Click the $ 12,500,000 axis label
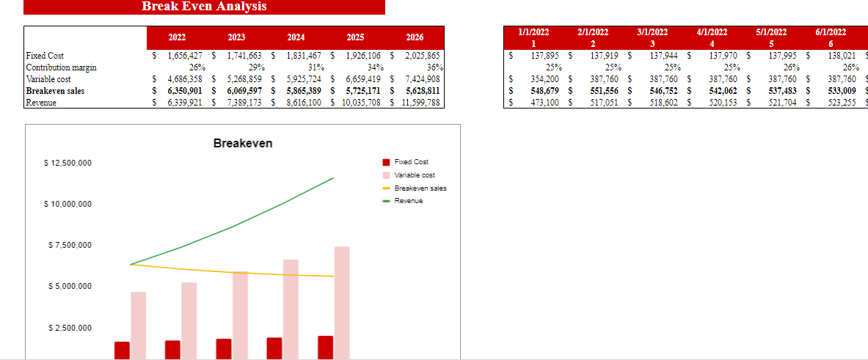The width and height of the screenshot is (868, 360). pyautogui.click(x=68, y=163)
